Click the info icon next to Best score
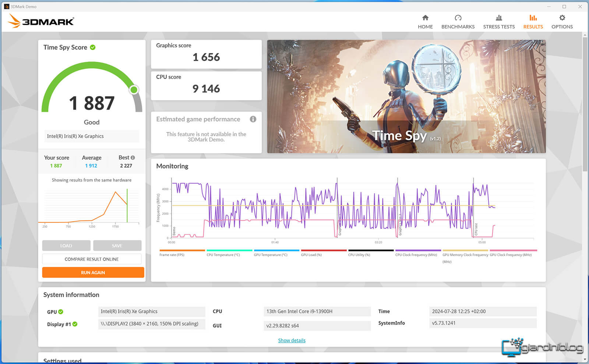 tap(133, 158)
